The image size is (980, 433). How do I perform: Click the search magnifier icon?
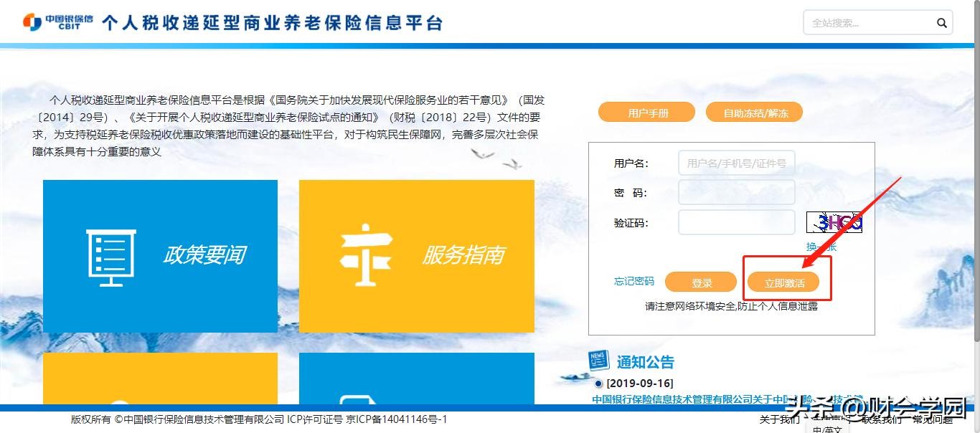coord(941,23)
